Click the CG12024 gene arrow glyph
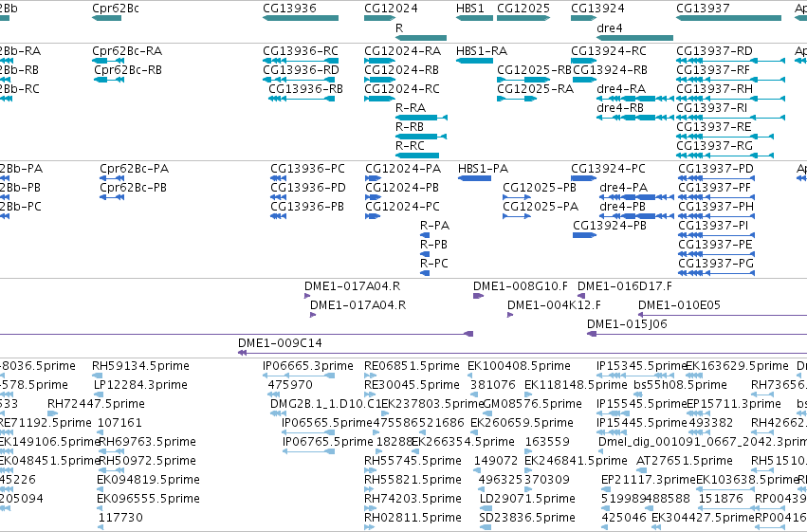Screen dimensions: 807x532 pyautogui.click(x=380, y=18)
